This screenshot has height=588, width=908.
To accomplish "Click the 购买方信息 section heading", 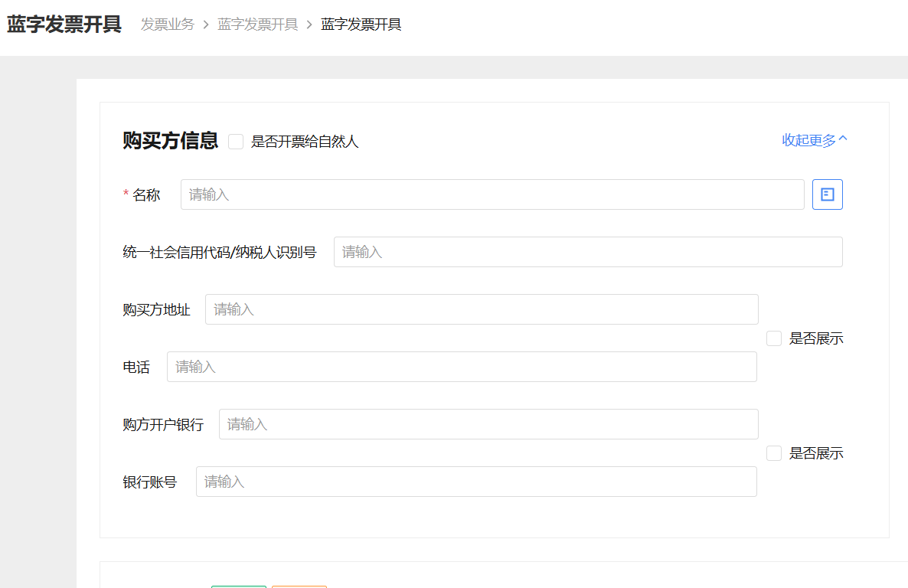I will 170,141.
